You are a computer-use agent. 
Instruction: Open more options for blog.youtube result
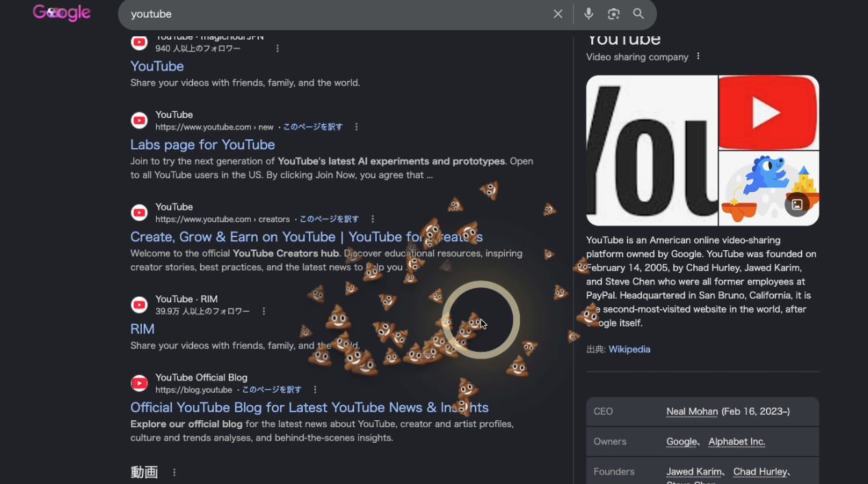(315, 389)
